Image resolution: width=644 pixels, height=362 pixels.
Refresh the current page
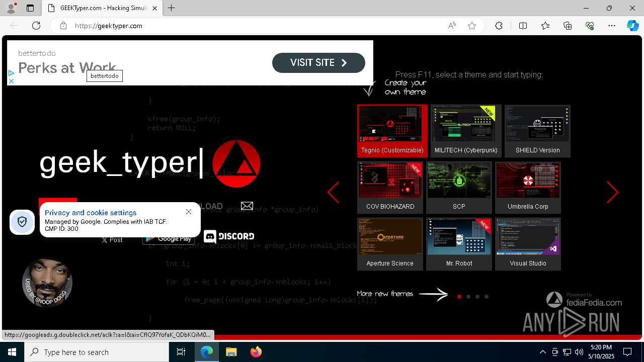[x=36, y=26]
